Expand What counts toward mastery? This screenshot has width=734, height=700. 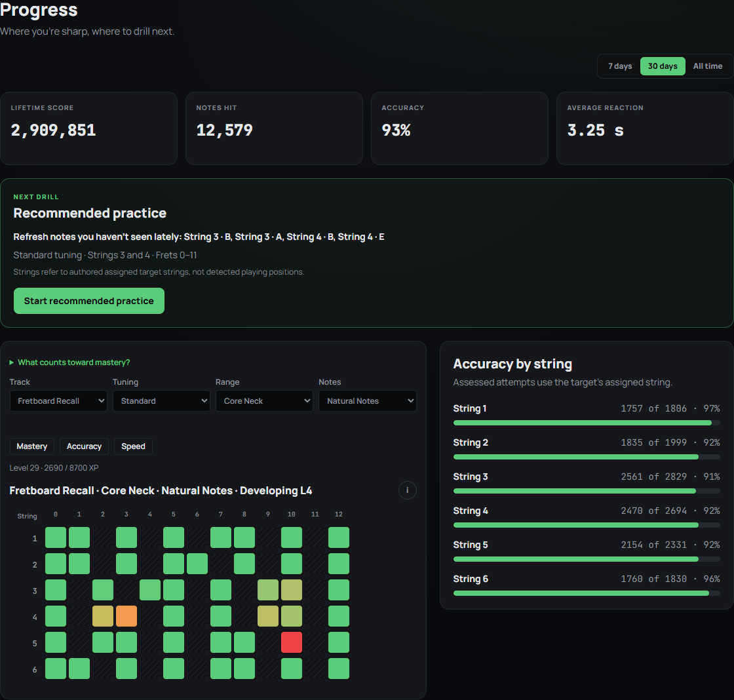69,362
